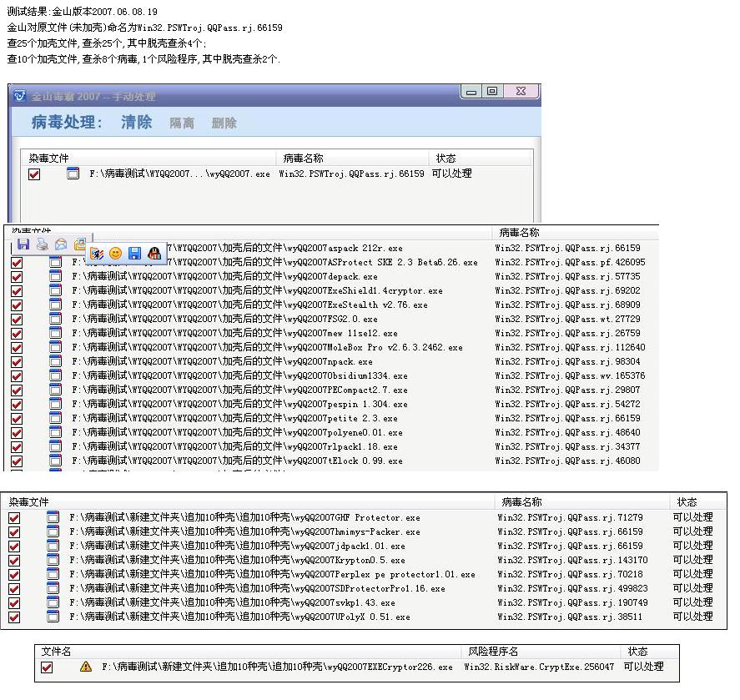Click file icon for PECompact2.7.exe row

(x=55, y=390)
